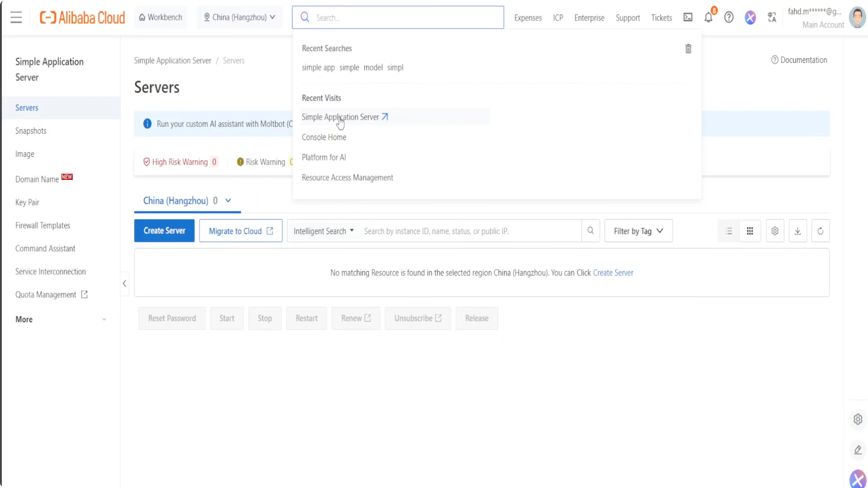Open the Intelligent Search type dropdown
868x488 pixels.
tap(323, 231)
